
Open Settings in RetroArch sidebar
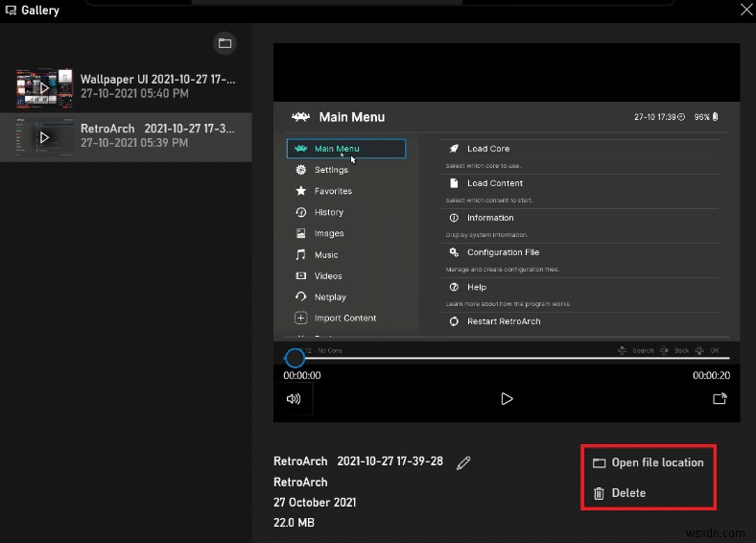pyautogui.click(x=331, y=170)
